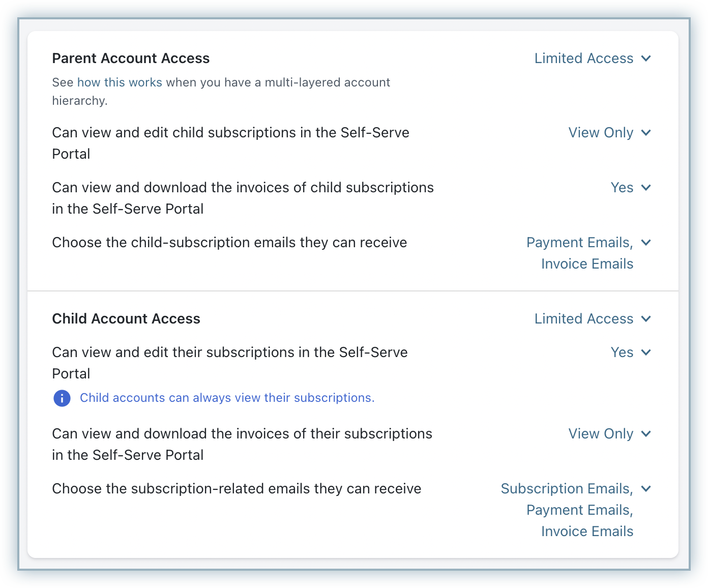Click chevron beside Child Account Limited Access
Image resolution: width=708 pixels, height=588 pixels.
[x=646, y=319]
